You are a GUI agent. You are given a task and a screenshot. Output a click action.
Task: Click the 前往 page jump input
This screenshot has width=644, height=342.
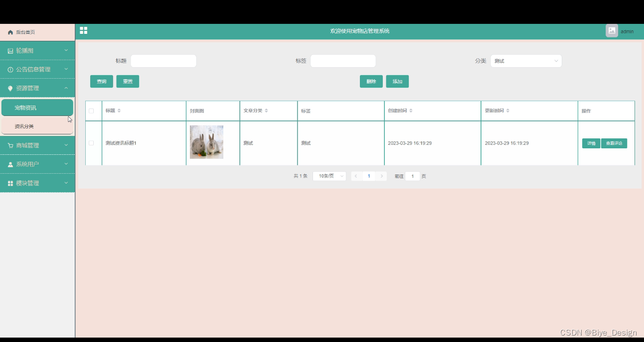point(413,176)
